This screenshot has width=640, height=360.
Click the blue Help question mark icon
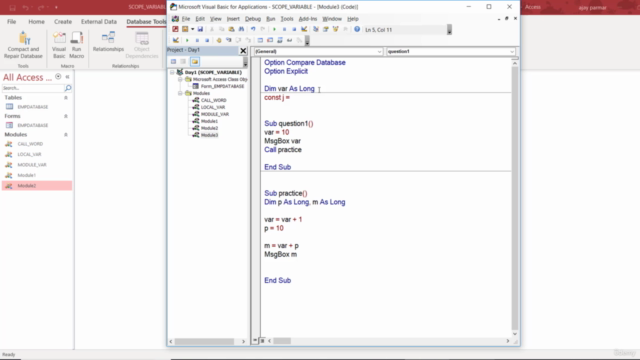point(357,29)
